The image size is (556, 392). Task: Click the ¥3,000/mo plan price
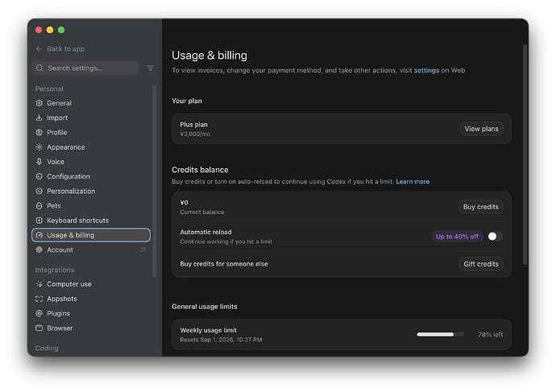[195, 134]
